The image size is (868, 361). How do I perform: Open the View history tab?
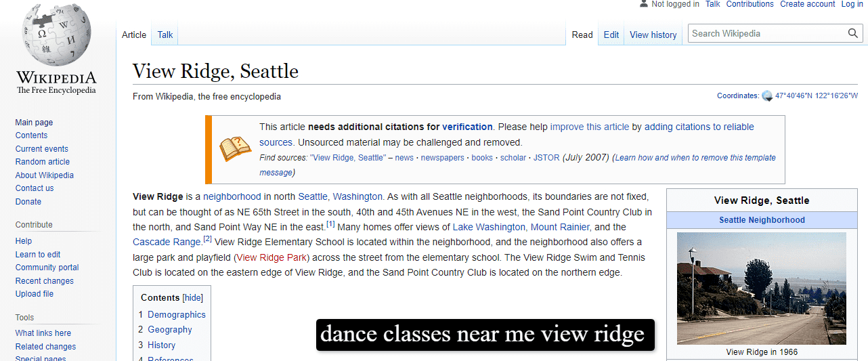pyautogui.click(x=653, y=35)
